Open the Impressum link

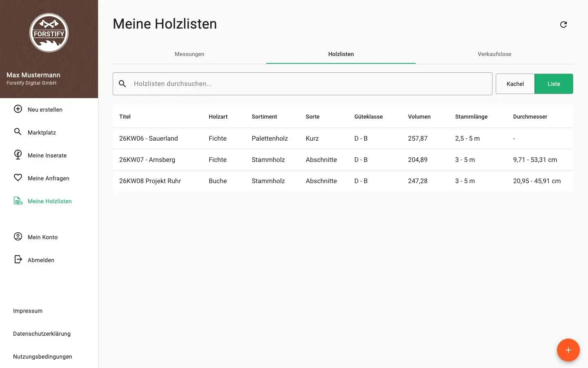(x=28, y=311)
